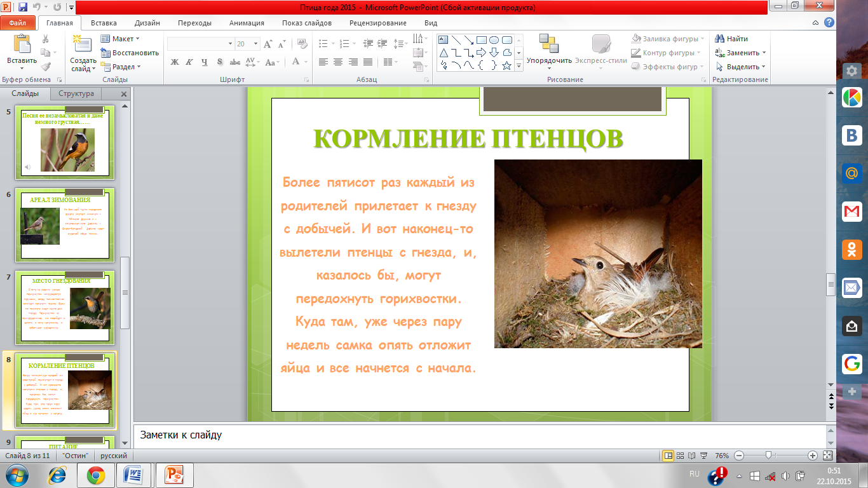868x488 pixels.
Task: Click the Восстановить reset slide button
Action: coord(130,53)
